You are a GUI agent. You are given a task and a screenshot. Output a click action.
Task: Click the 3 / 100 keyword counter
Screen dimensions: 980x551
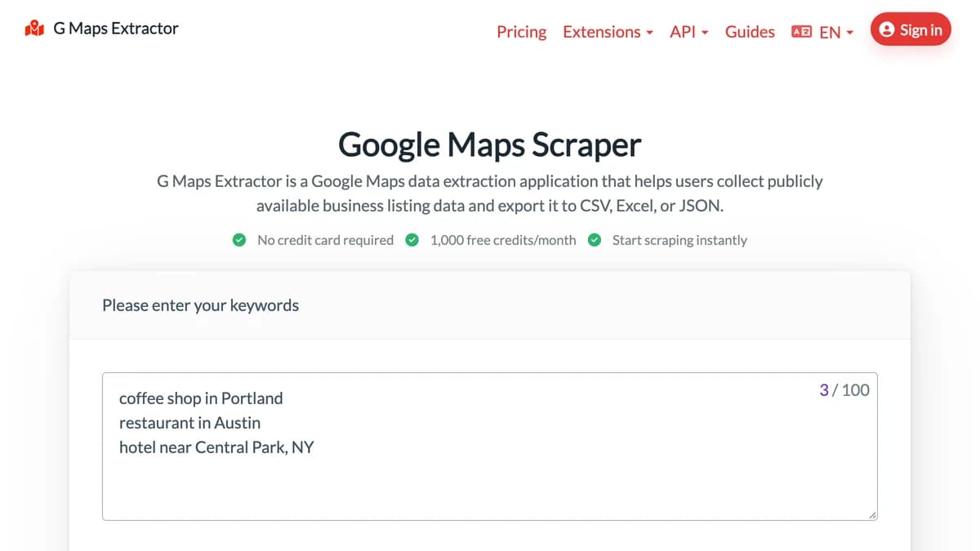click(x=844, y=389)
